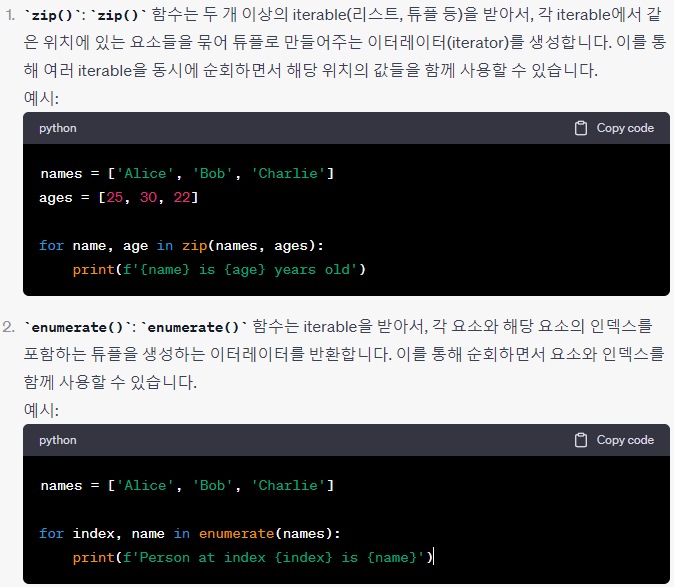Click the names list line in the zip block
The image size is (674, 587).
[187, 174]
